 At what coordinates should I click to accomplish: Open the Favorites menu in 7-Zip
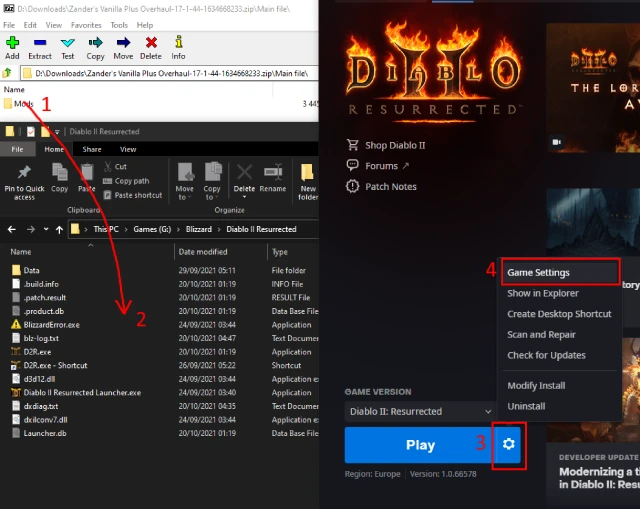coord(86,25)
